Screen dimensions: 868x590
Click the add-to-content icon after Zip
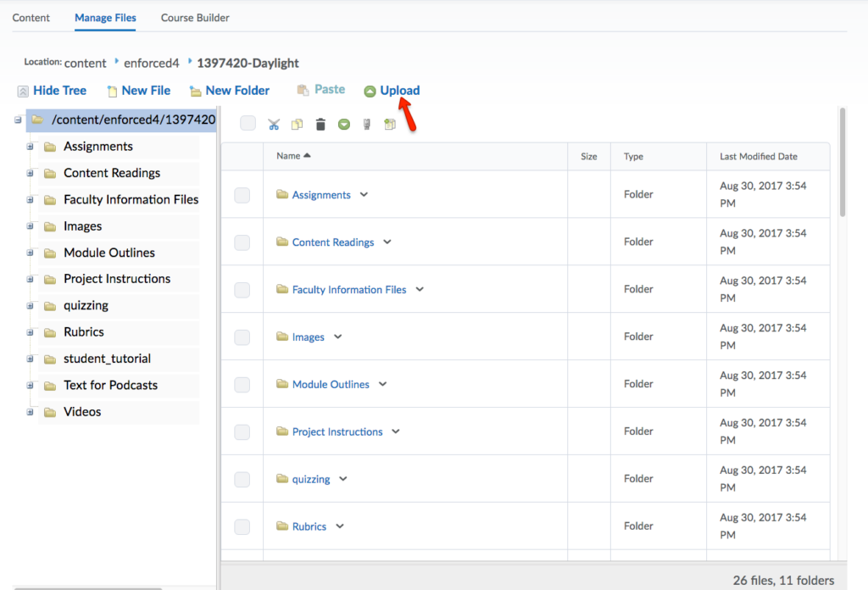coord(390,125)
